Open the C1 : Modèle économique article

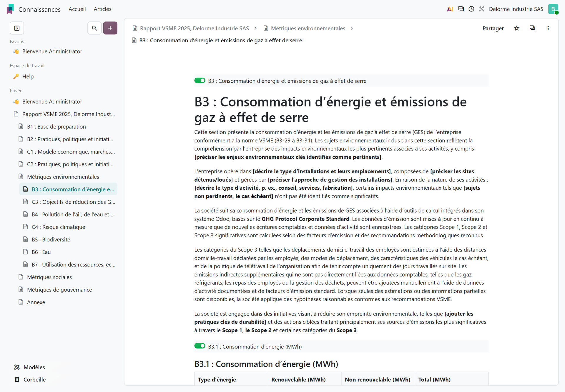pos(71,152)
